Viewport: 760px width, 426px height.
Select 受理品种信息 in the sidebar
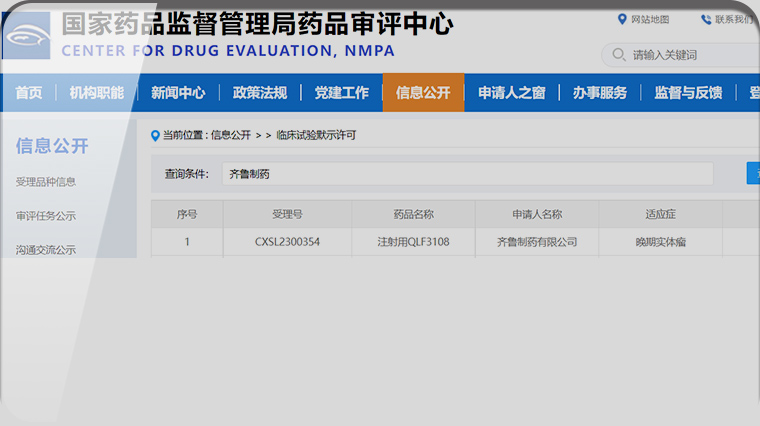(x=46, y=182)
